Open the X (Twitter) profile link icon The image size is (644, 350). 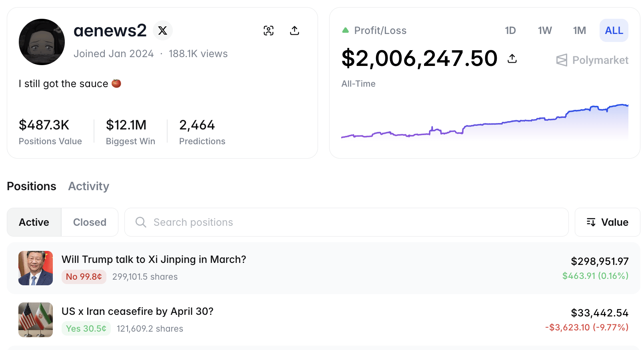point(162,31)
